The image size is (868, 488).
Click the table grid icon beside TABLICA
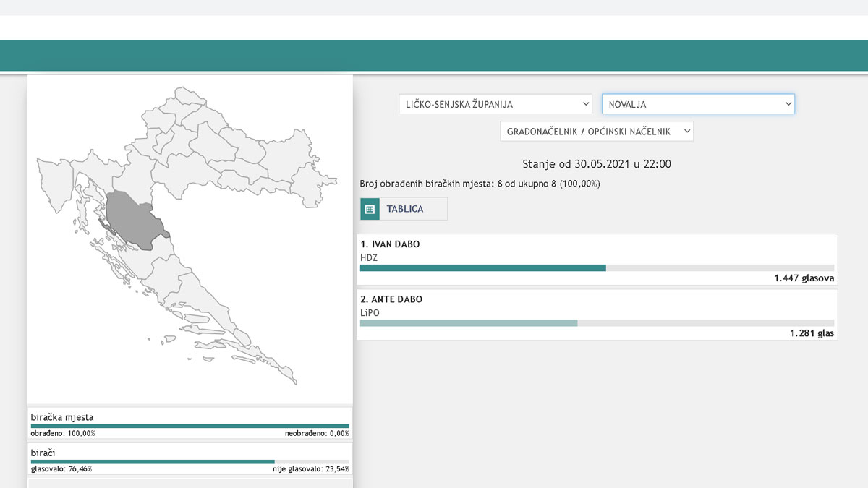pos(370,209)
